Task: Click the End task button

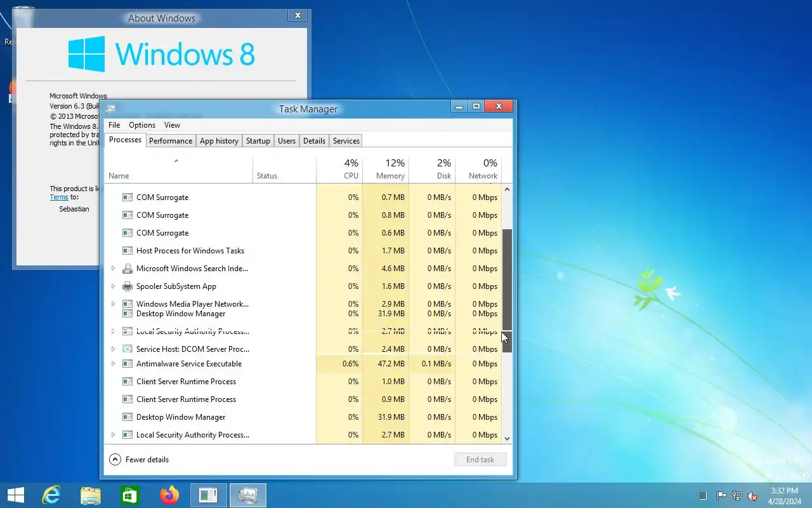Action: [x=480, y=460]
